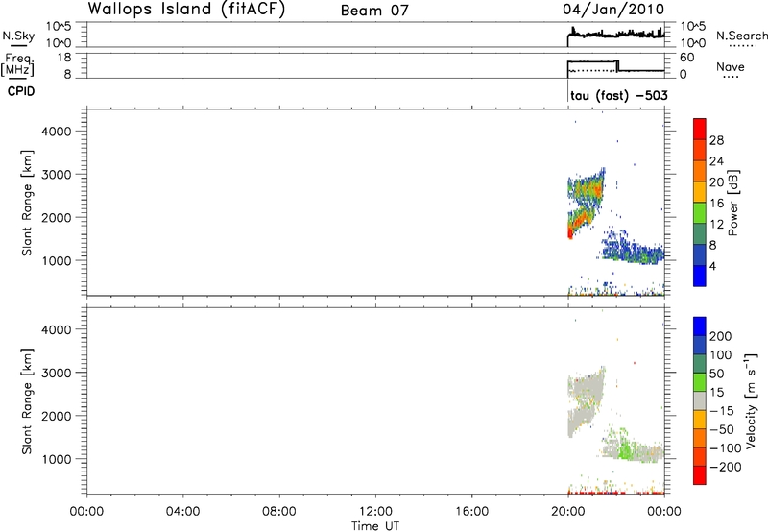This screenshot has height=532, width=768.
Task: Pick the Velocity segment between 100 and 200
Action: 700,345
